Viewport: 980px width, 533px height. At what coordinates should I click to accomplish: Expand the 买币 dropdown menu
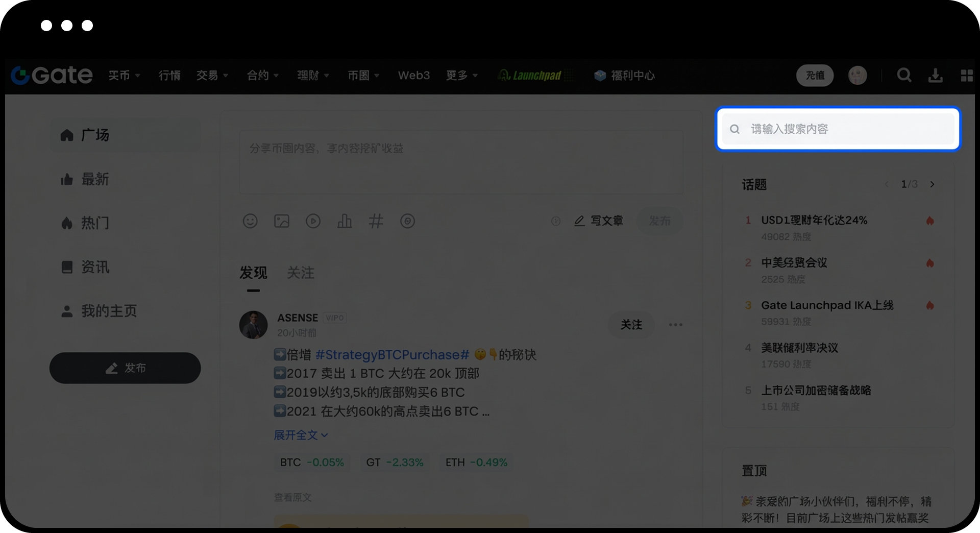(x=124, y=76)
